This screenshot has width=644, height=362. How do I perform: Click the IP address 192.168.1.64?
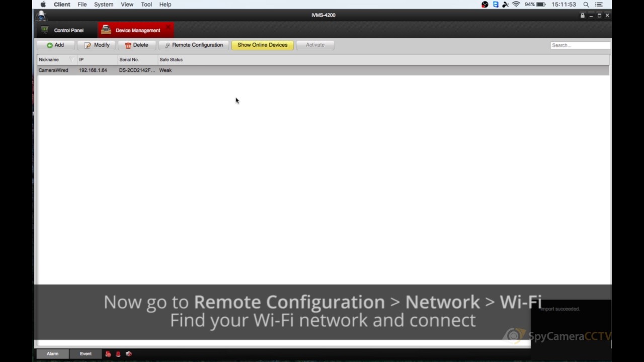[93, 70]
